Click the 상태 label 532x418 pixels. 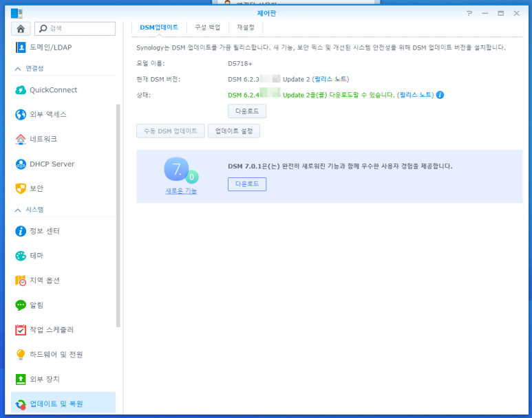[144, 95]
